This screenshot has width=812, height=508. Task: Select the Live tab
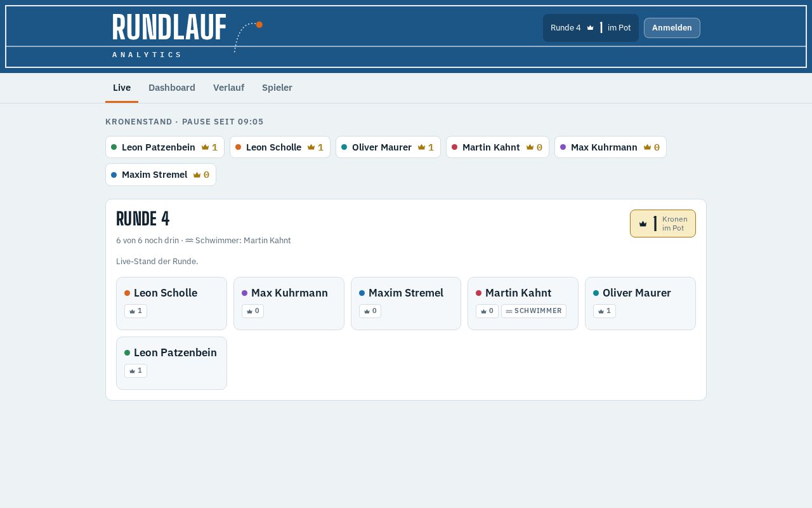(x=122, y=88)
